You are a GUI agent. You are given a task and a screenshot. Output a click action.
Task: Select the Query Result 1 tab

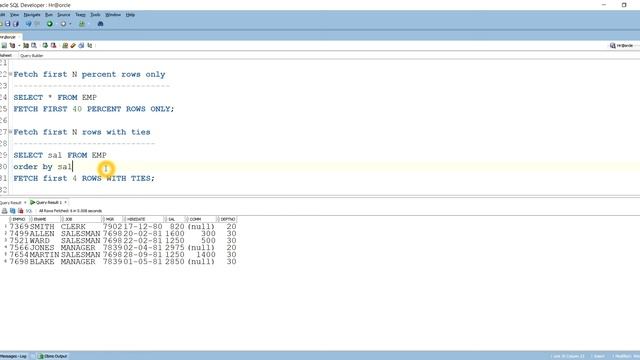(x=49, y=202)
